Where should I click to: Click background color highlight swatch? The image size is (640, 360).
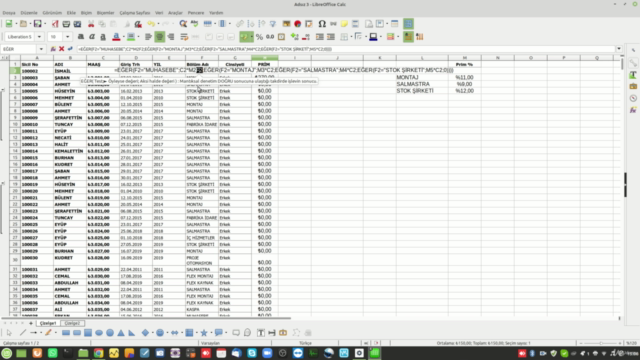click(x=131, y=37)
